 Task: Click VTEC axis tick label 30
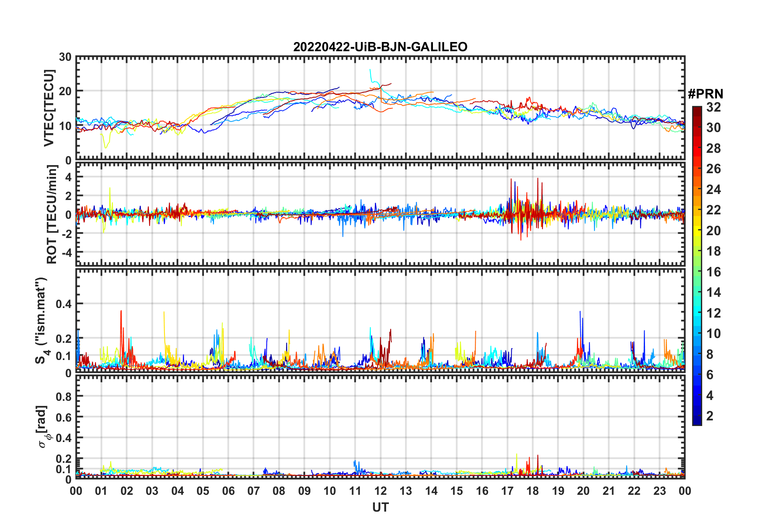[65, 57]
